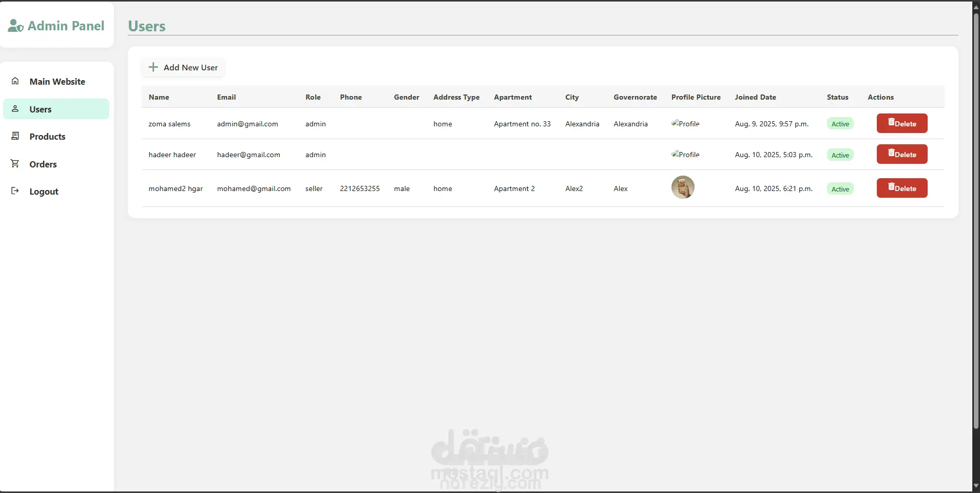Click the name mohamed2 hgar
980x493 pixels.
click(x=176, y=188)
